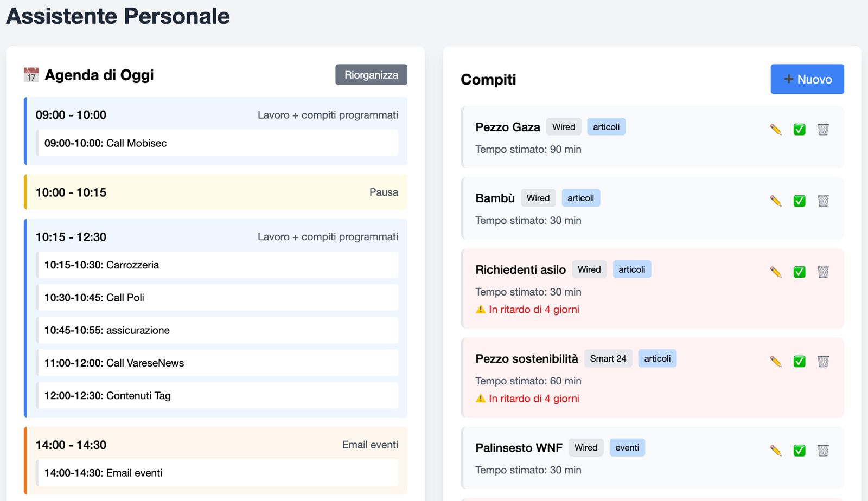Click the pencil icon for Bambù task
This screenshot has width=868, height=501.
click(x=776, y=201)
